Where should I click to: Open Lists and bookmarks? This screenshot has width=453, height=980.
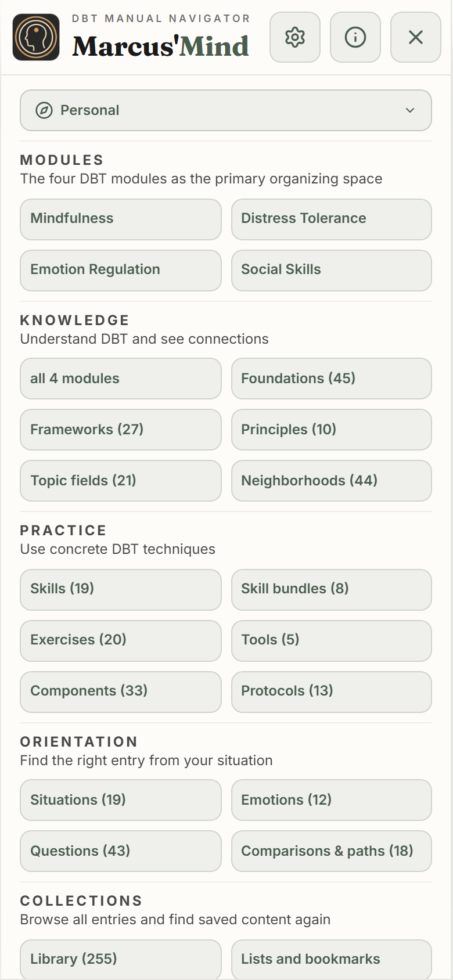click(332, 960)
